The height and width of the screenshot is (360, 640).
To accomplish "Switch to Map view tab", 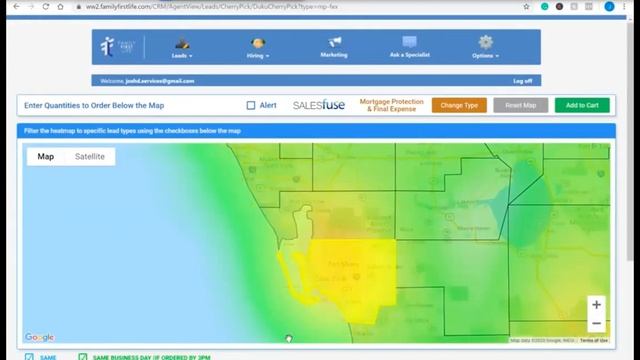I will click(x=46, y=157).
